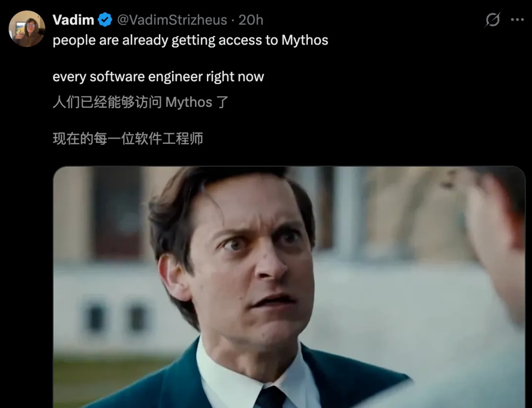Click the translated line '现在的每一位软件工程师'

click(128, 138)
